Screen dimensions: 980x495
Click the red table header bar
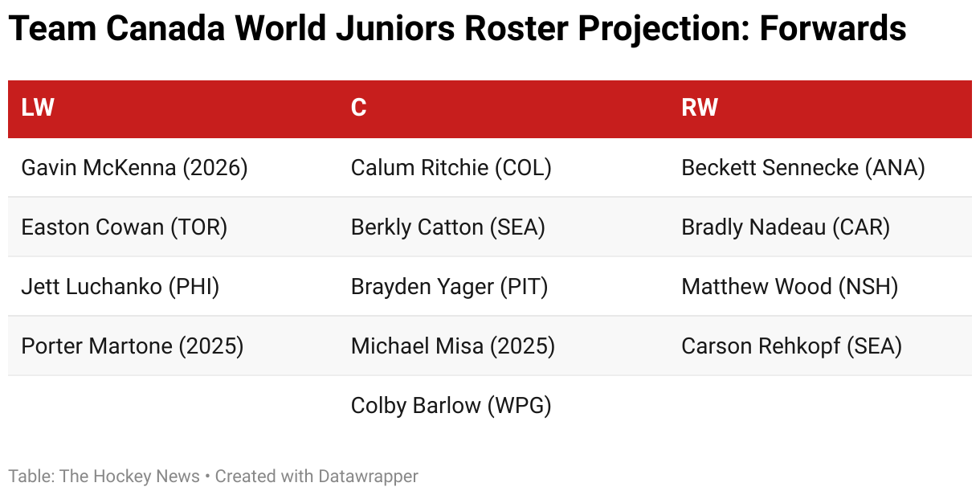click(x=490, y=108)
